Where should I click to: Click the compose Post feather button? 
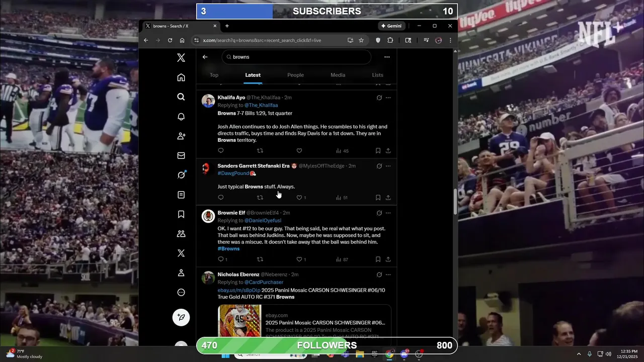pos(181,317)
